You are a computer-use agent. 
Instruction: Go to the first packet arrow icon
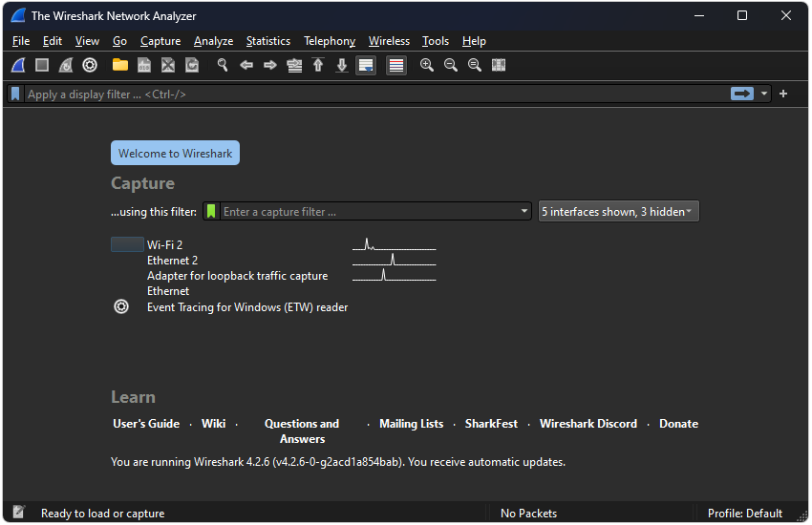(318, 65)
